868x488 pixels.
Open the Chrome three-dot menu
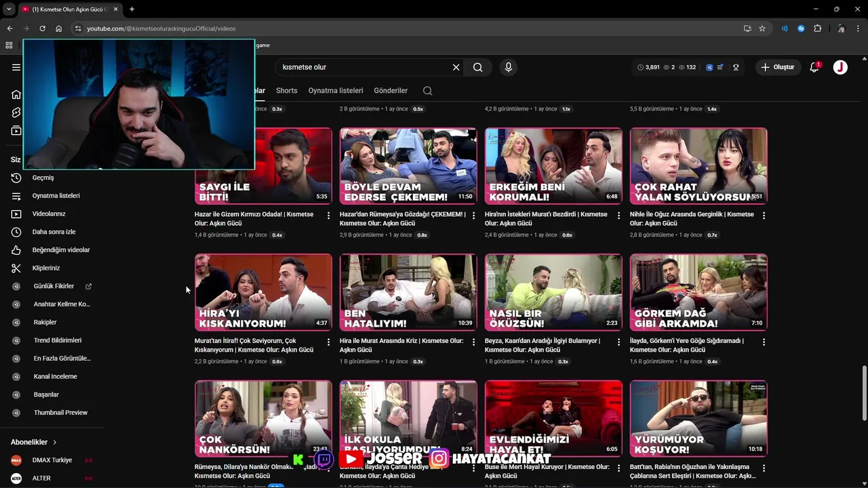coord(858,28)
